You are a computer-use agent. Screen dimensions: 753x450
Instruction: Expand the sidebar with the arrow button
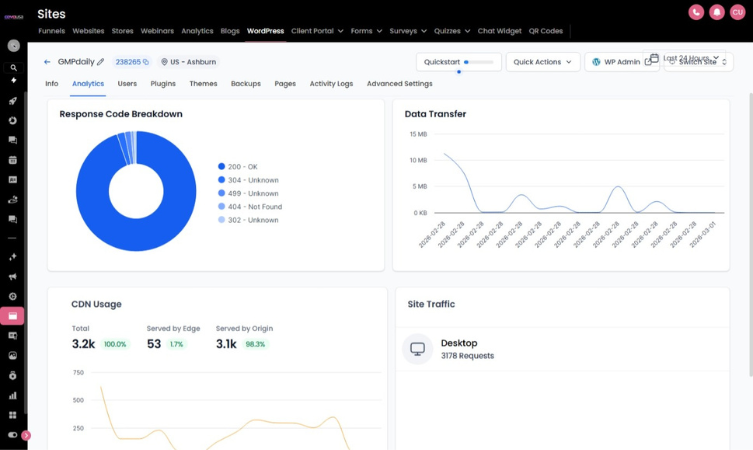pyautogui.click(x=26, y=435)
